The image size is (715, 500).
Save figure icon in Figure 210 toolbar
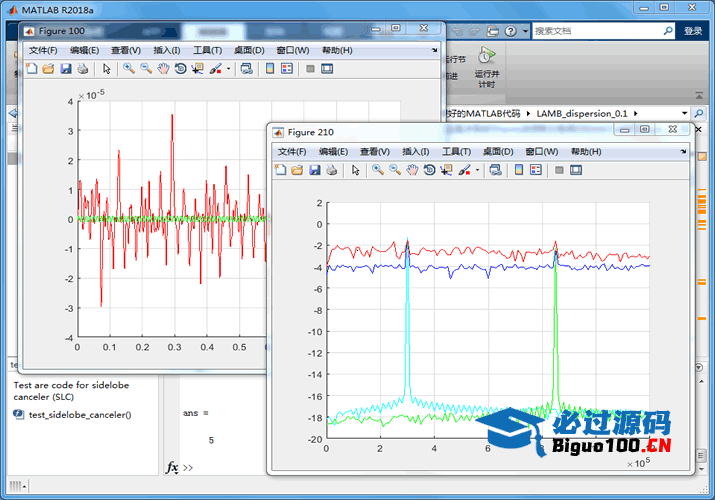315,170
